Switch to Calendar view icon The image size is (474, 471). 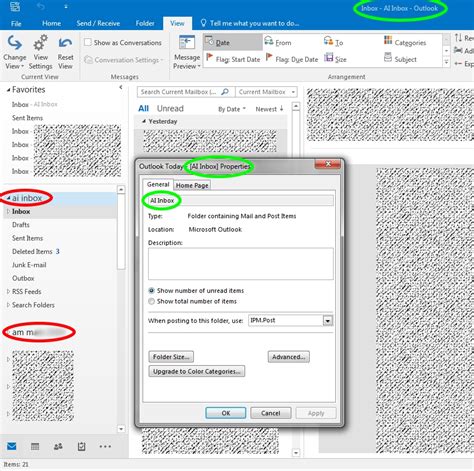35,446
